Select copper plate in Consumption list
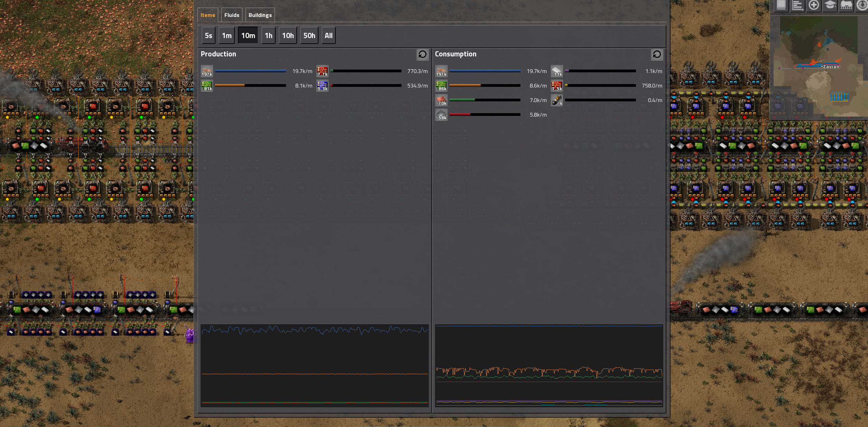 click(441, 100)
